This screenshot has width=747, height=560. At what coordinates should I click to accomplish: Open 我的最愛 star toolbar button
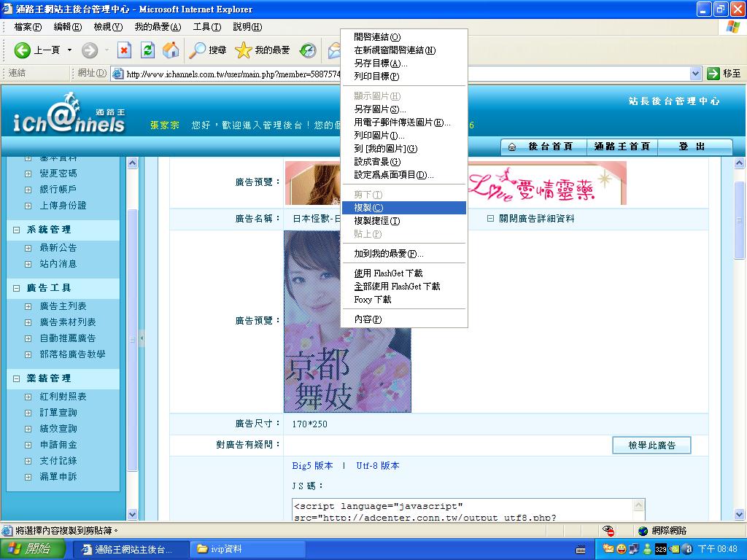point(263,50)
